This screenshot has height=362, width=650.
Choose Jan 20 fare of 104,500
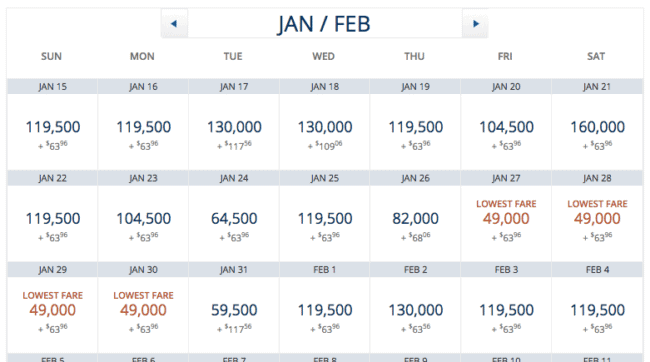(x=506, y=132)
